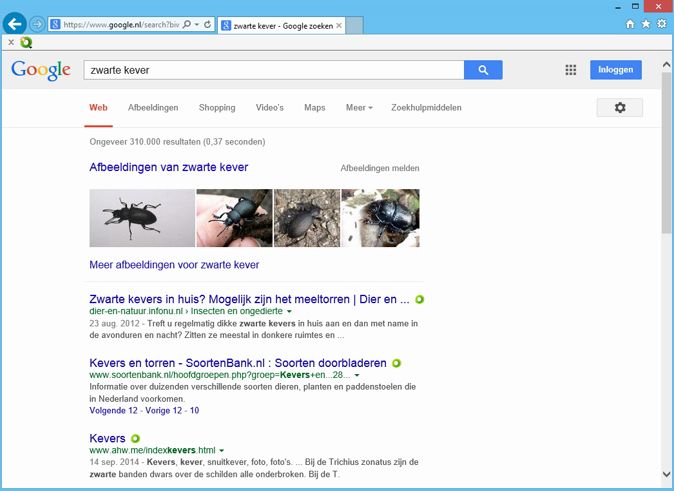Open the thumbnail of beetle on a hand
The height and width of the screenshot is (491, 674).
[x=234, y=218]
